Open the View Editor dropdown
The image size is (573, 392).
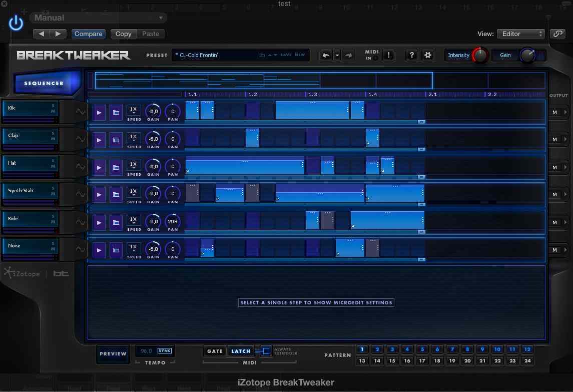(521, 34)
